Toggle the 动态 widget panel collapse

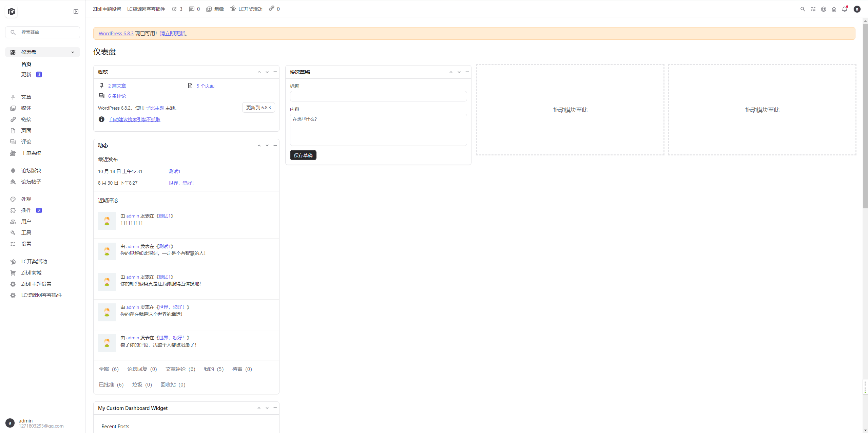point(275,145)
